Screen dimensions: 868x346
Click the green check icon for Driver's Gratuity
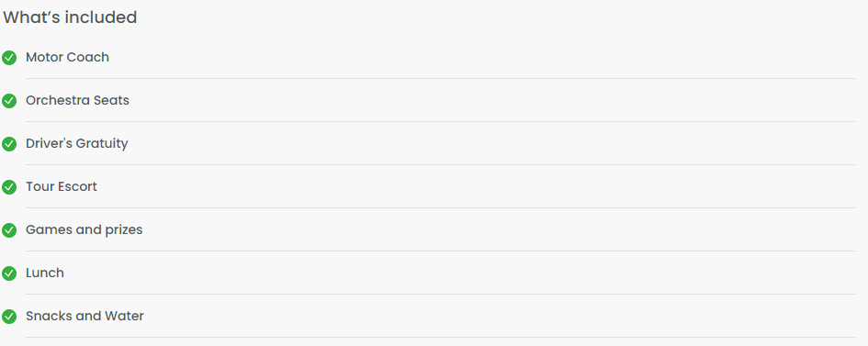point(9,144)
